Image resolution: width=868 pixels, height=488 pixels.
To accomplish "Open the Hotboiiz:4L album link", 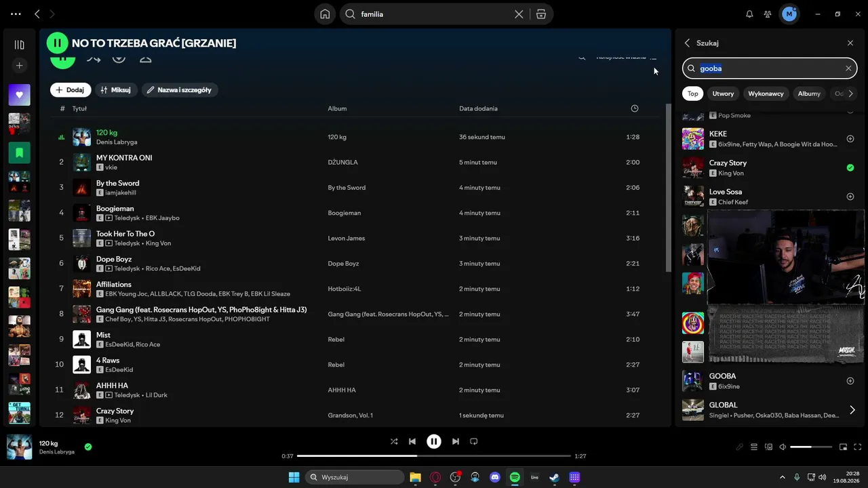I will 344,289.
